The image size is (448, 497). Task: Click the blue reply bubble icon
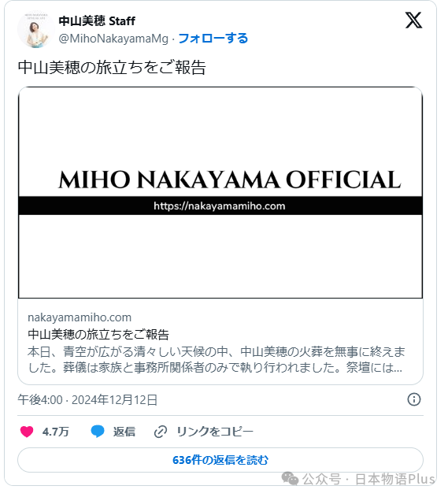coord(98,432)
